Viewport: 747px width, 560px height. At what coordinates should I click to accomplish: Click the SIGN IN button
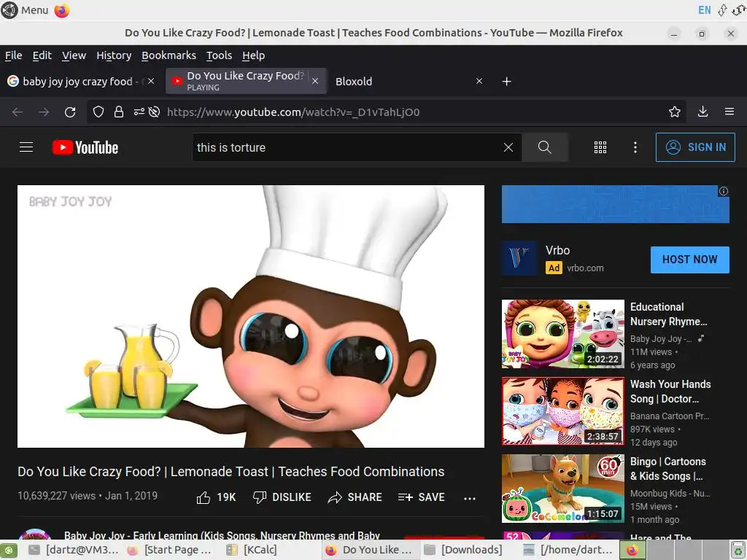[695, 147]
